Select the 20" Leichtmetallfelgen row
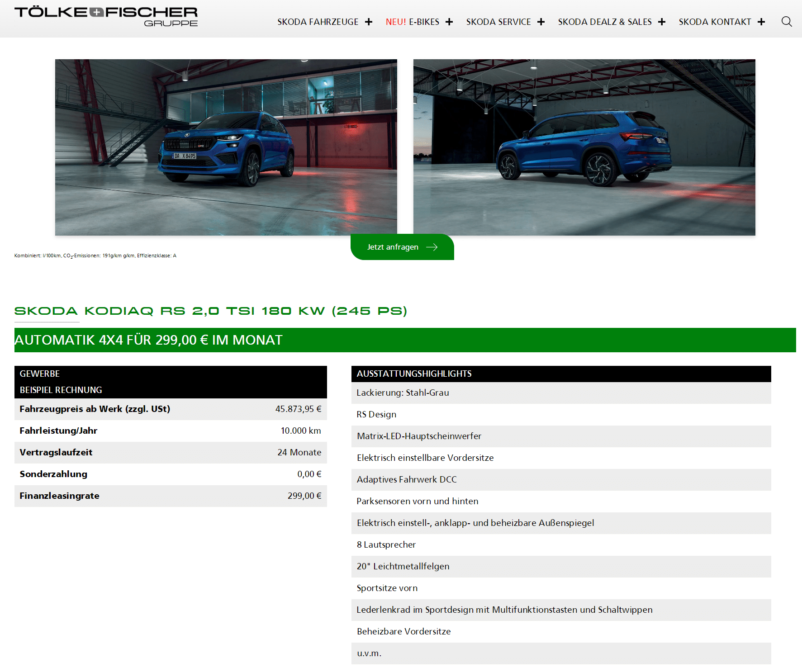Viewport: 802px width, 672px height. coord(561,567)
